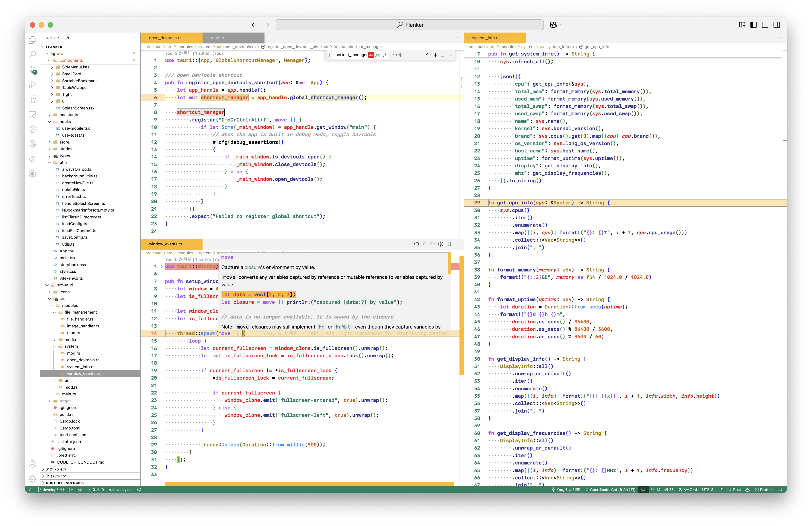
Task: Open notifications bell in status bar
Action: tap(780, 489)
